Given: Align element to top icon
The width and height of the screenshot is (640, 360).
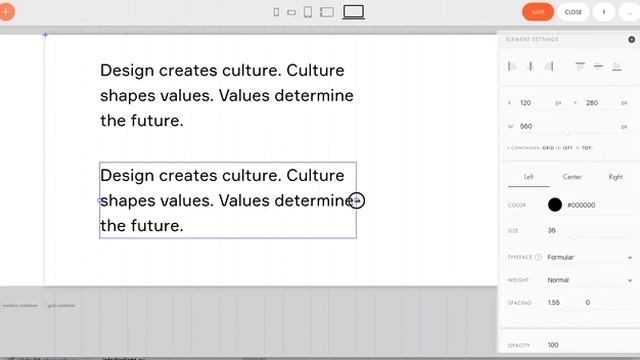Looking at the screenshot, I should click(580, 66).
